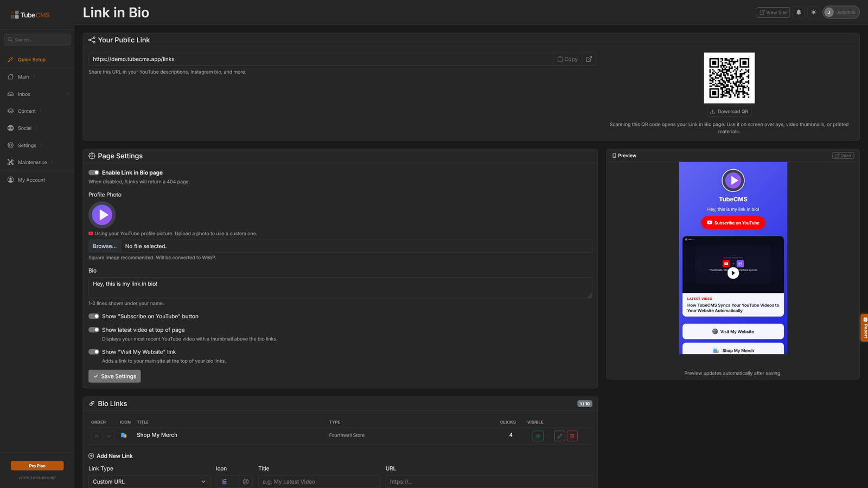Edit the Shop My Merch link pencil icon
This screenshot has width=868, height=488.
pyautogui.click(x=559, y=435)
